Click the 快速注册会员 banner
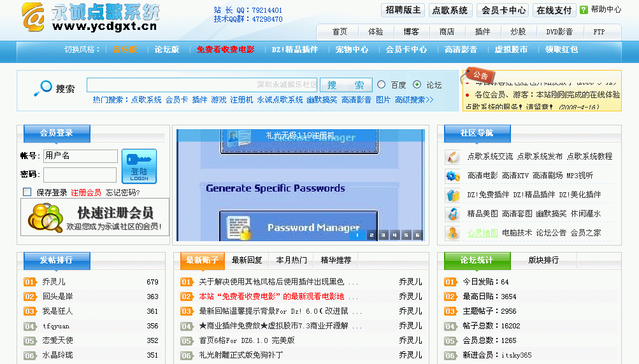Image resolution: width=639 pixels, height=364 pixels. (95, 217)
